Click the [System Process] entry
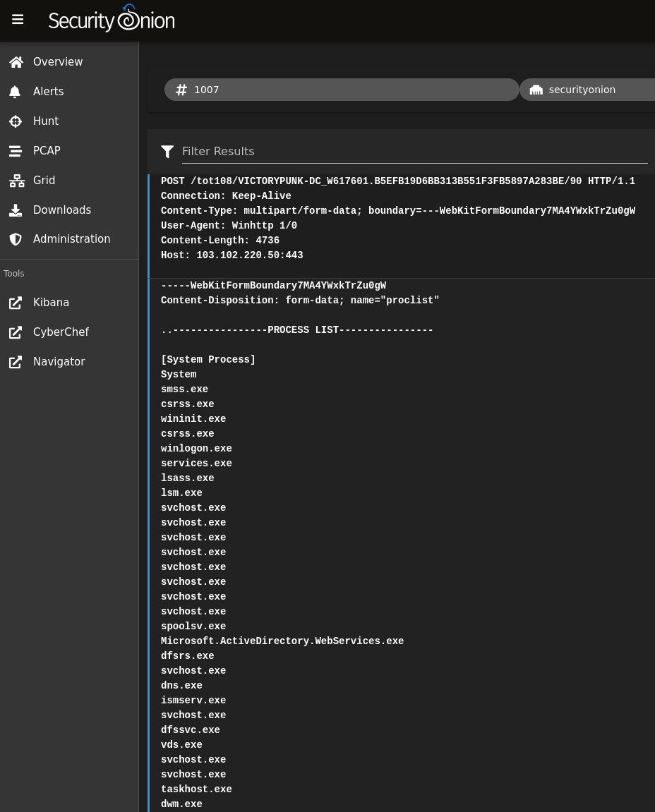The height and width of the screenshot is (812, 655). click(x=208, y=359)
